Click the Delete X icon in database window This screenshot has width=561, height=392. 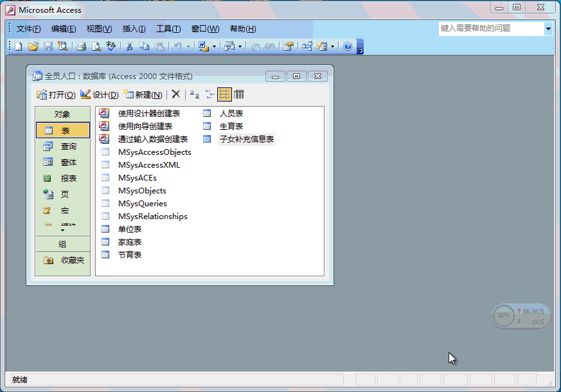click(175, 94)
